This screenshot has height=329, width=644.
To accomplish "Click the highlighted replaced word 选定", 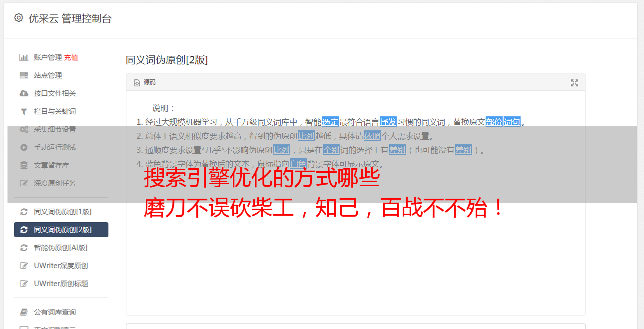I will (x=330, y=122).
